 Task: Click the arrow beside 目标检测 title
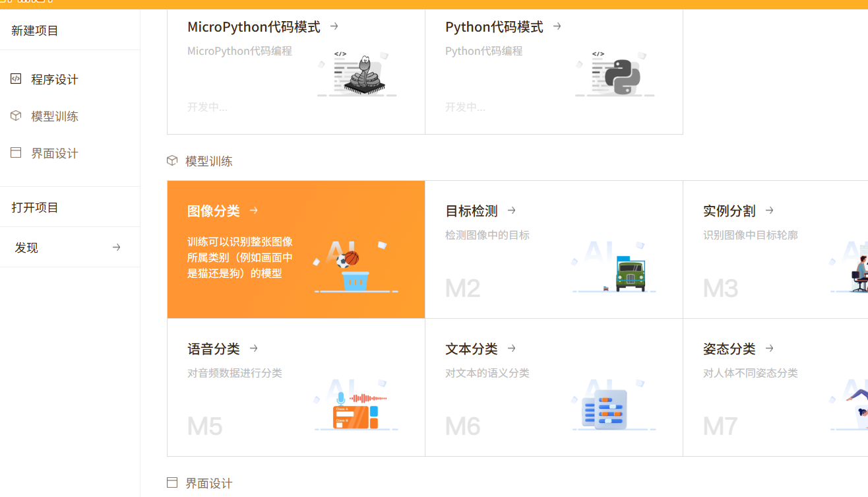pyautogui.click(x=512, y=211)
